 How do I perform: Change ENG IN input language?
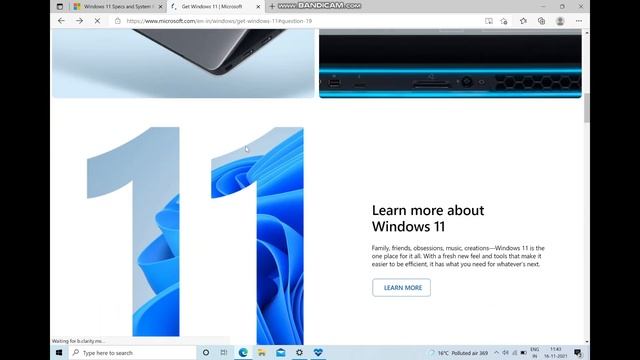tap(535, 353)
